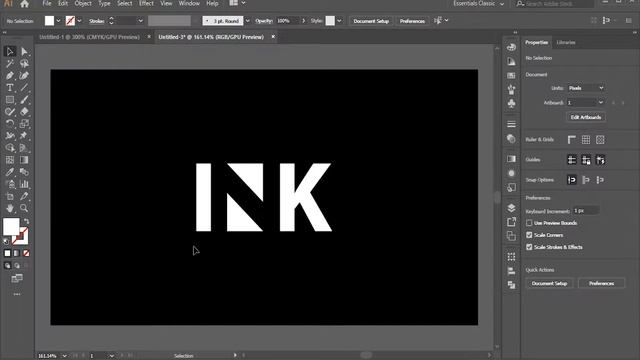The width and height of the screenshot is (640, 360).
Task: Select the Lasso tool
Action: click(24, 63)
